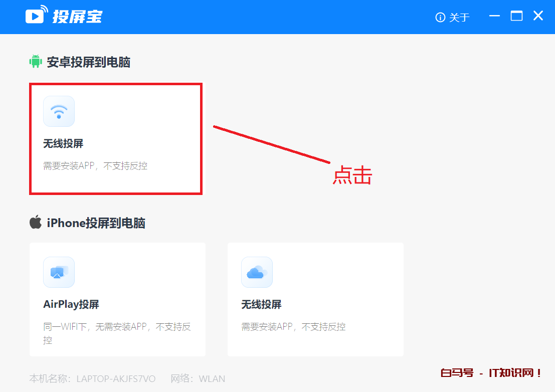Click the Android wireless casting Wi-Fi icon
This screenshot has height=392, width=555.
coord(59,111)
